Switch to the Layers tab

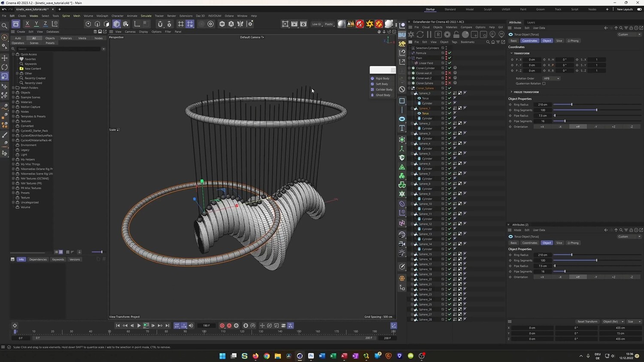click(531, 22)
